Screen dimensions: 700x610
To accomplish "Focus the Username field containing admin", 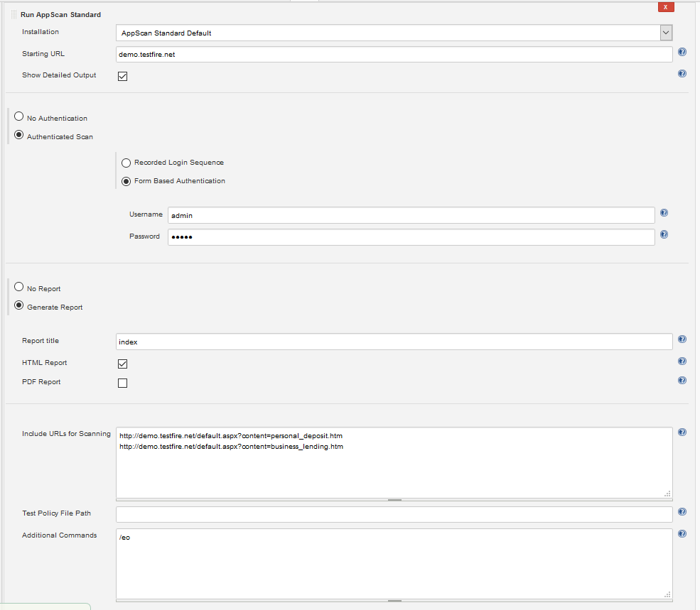I will 411,215.
